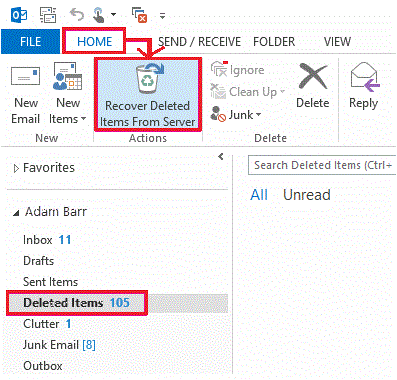Switch to SEND / RECEIVE tab
This screenshot has width=397, height=380.
tap(199, 42)
